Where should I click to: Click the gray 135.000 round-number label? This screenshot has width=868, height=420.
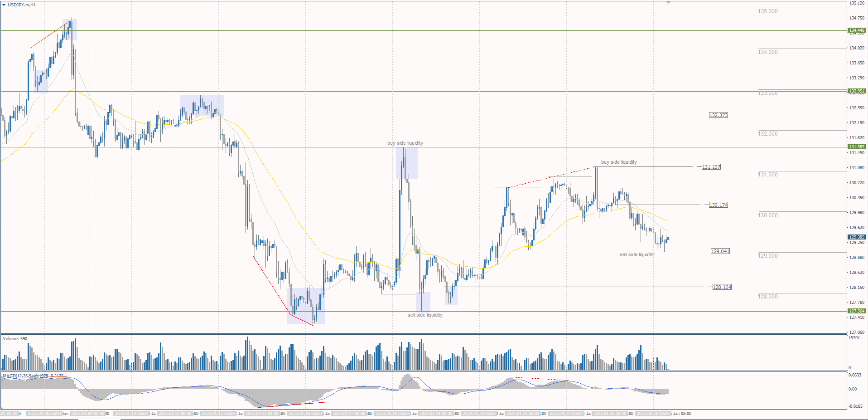[767, 11]
